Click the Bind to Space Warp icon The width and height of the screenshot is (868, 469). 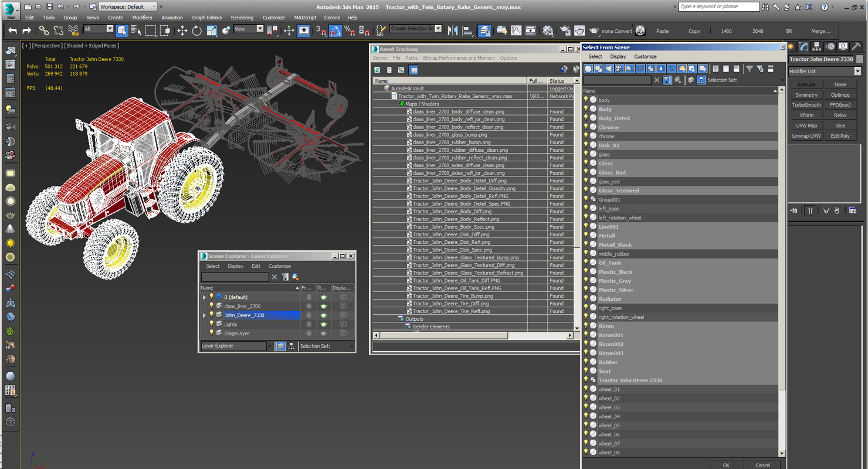pos(73,31)
